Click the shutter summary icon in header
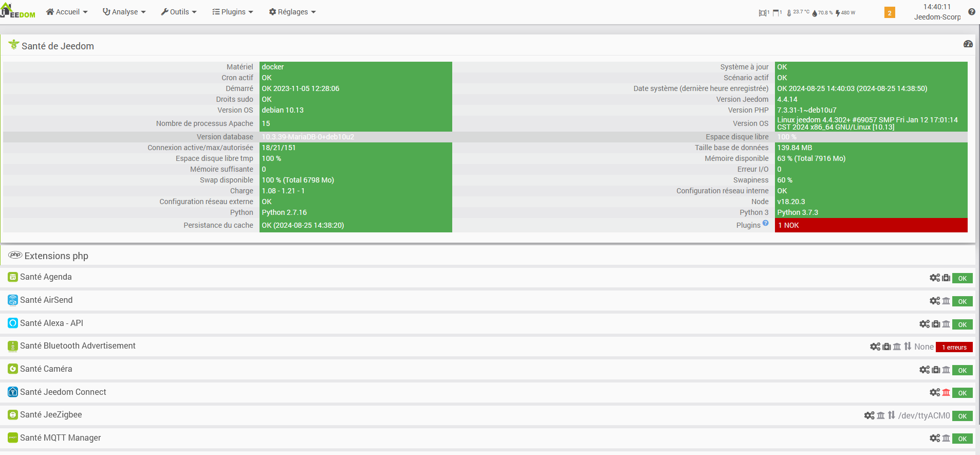Screen dimensions: 980x455 pos(777,13)
